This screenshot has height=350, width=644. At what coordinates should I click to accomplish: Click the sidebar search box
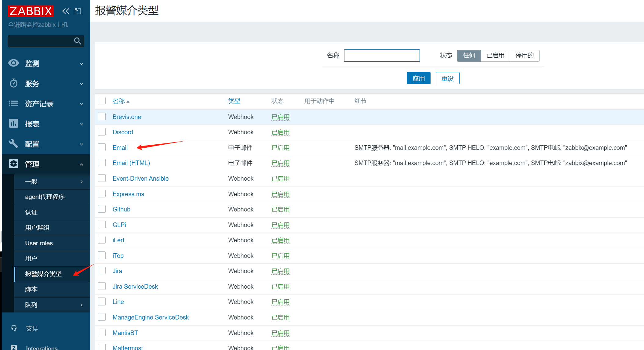[46, 41]
